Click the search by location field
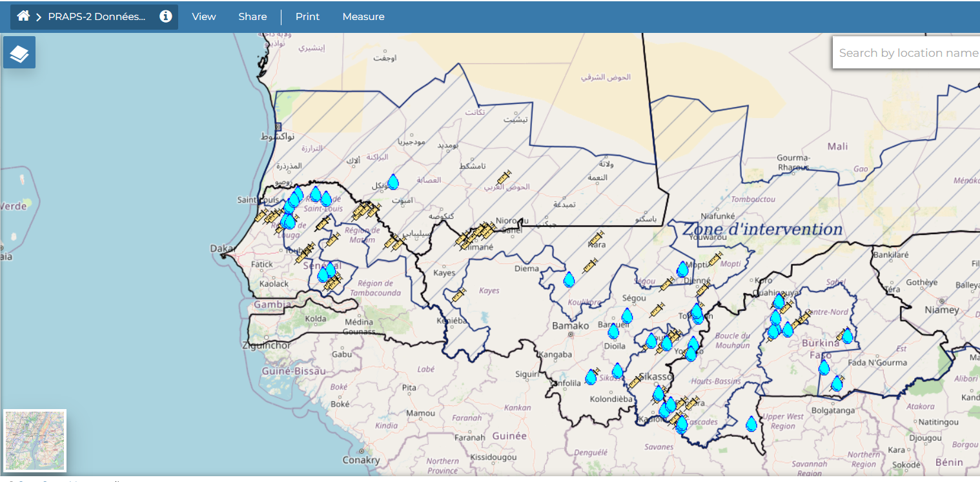The width and height of the screenshot is (980, 482). [906, 53]
